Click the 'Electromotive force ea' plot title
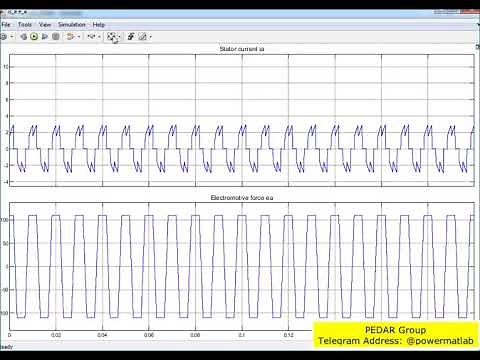 (242, 198)
